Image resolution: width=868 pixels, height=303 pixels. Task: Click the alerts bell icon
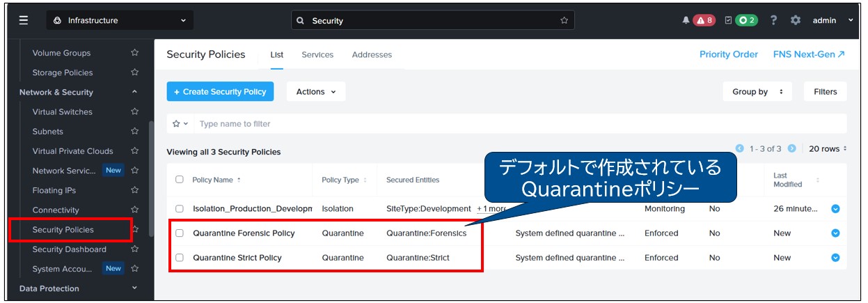[686, 20]
